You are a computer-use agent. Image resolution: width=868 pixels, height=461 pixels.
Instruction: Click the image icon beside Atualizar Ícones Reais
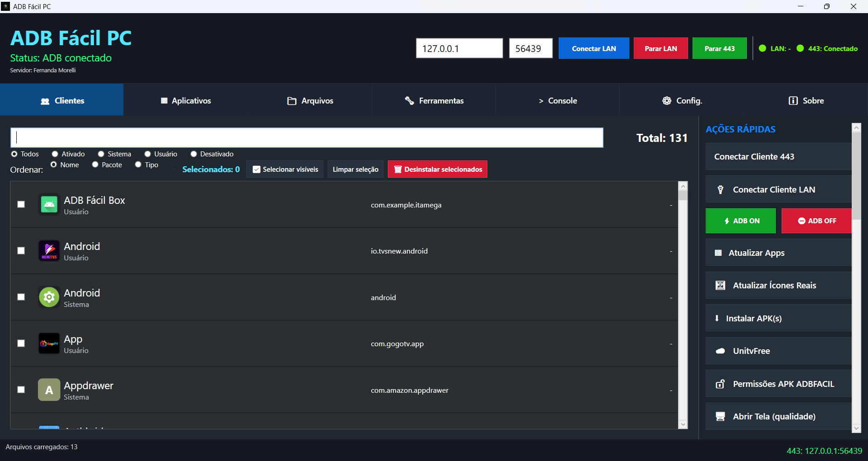[x=721, y=286]
